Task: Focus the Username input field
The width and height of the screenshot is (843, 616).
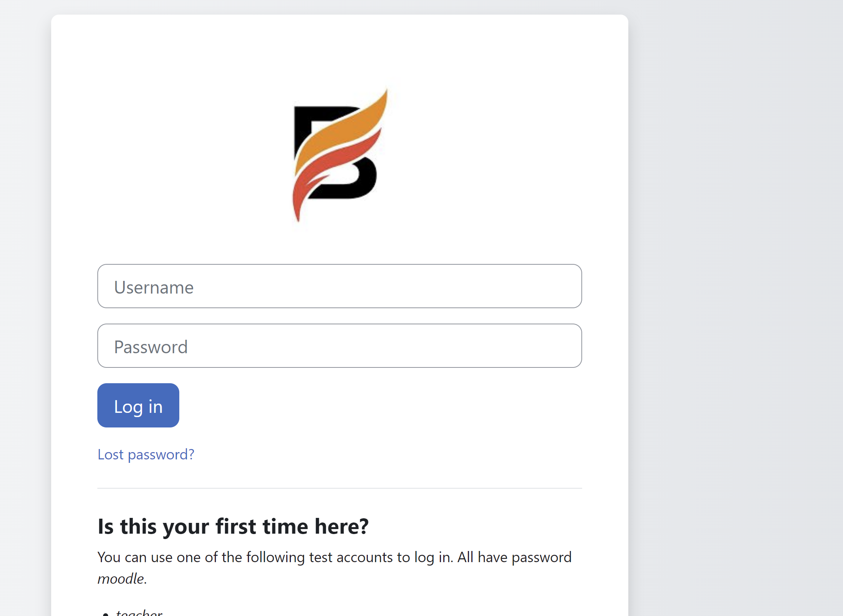Action: pyautogui.click(x=340, y=286)
